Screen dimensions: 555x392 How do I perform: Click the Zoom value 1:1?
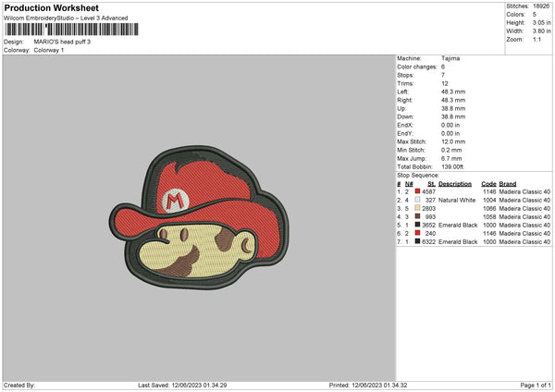tap(536, 39)
